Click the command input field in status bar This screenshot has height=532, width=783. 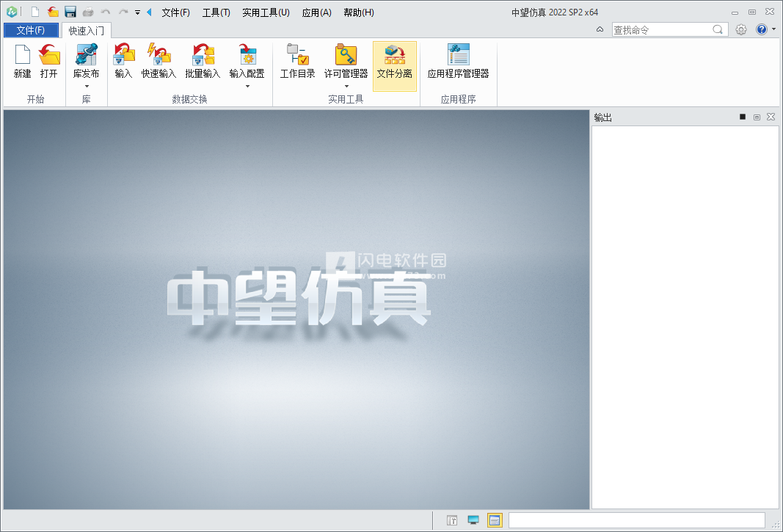click(x=637, y=520)
